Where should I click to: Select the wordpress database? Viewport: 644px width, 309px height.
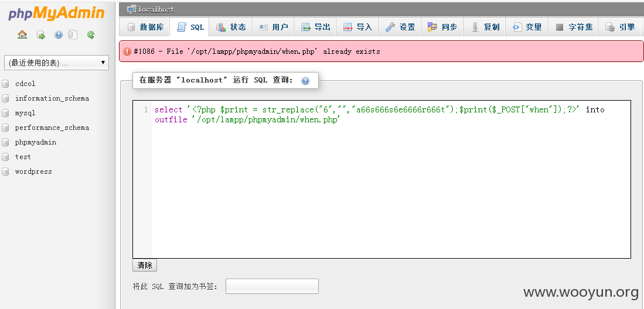[33, 171]
